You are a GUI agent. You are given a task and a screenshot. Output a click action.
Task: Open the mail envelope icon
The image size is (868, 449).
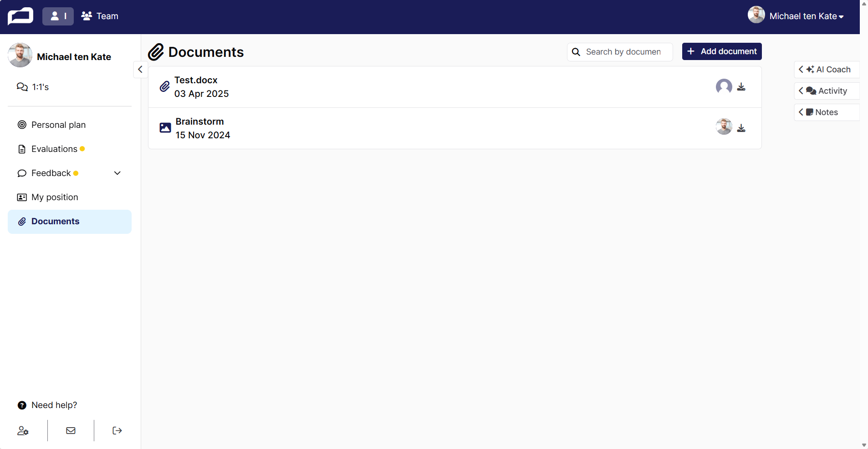71,430
